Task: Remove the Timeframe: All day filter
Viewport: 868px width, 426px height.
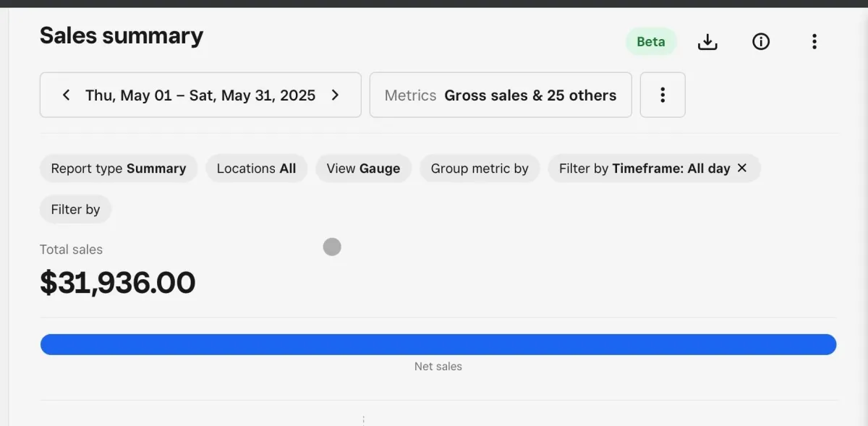Action: 742,168
